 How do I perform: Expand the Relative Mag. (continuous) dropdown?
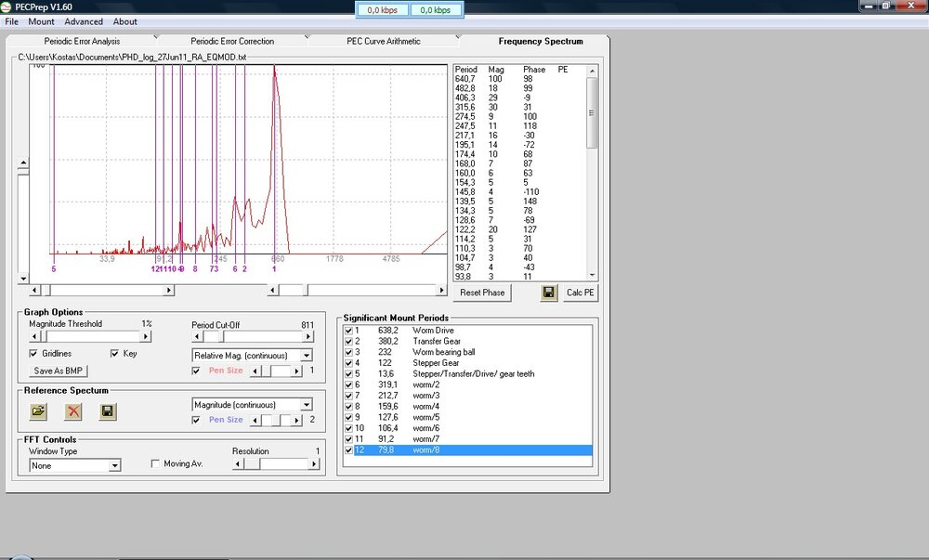[x=307, y=356]
